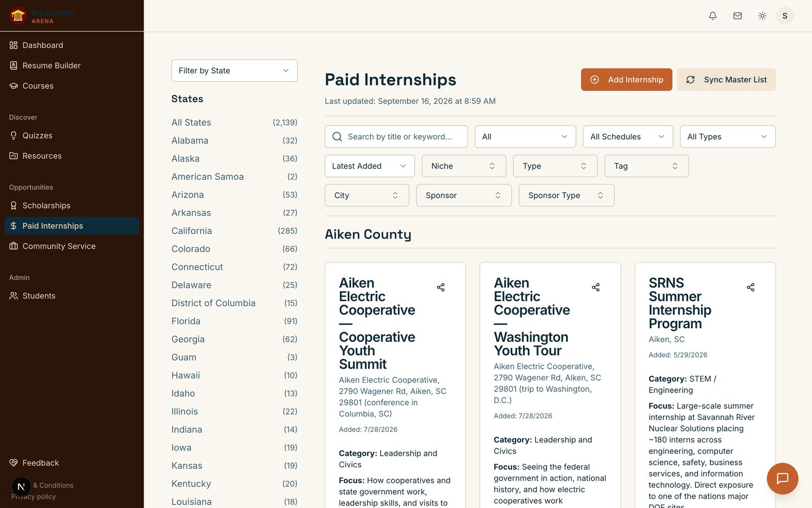Filter internships by Kentucky
This screenshot has width=812, height=508.
(234, 484)
